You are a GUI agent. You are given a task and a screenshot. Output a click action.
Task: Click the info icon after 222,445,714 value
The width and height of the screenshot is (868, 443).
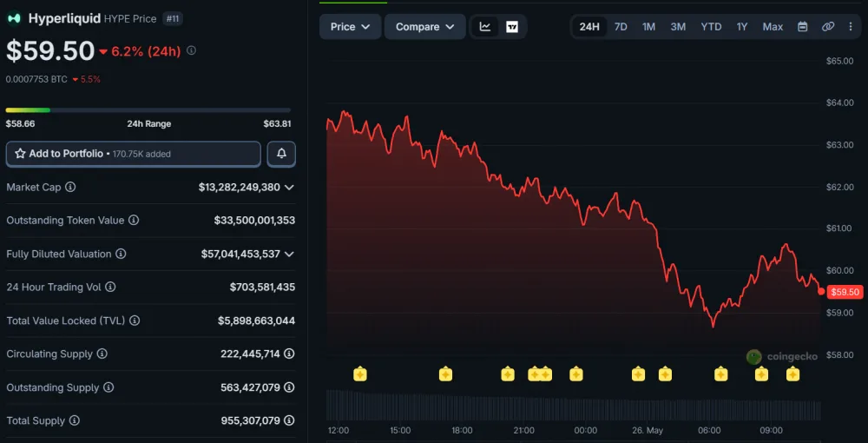tap(289, 354)
